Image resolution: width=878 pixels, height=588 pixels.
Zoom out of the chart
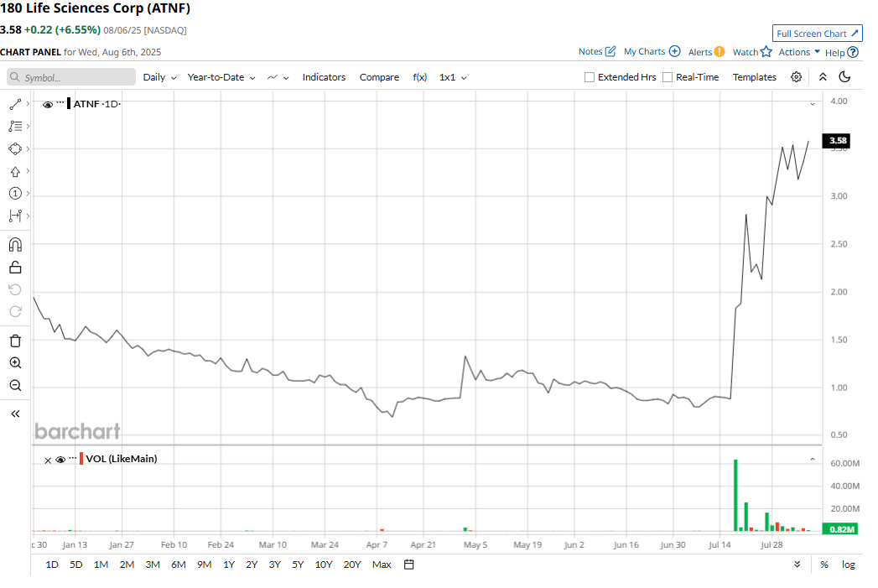(x=15, y=385)
